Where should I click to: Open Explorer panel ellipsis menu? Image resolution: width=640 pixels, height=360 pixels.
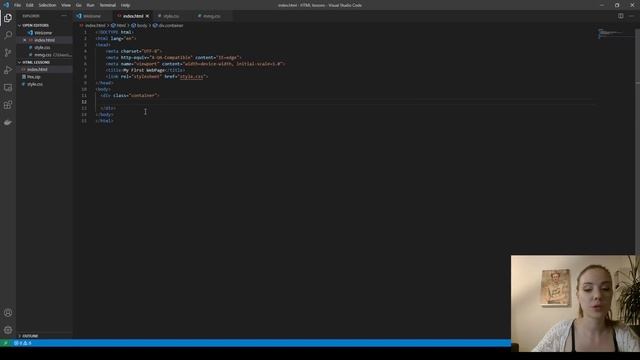[64, 16]
